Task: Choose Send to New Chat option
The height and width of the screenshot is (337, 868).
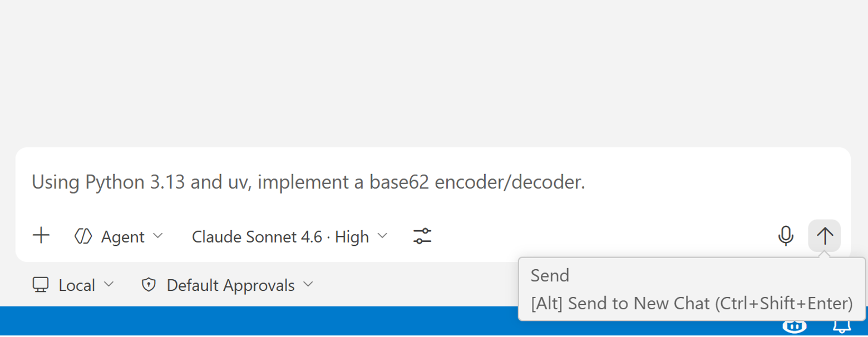Action: pyautogui.click(x=690, y=303)
